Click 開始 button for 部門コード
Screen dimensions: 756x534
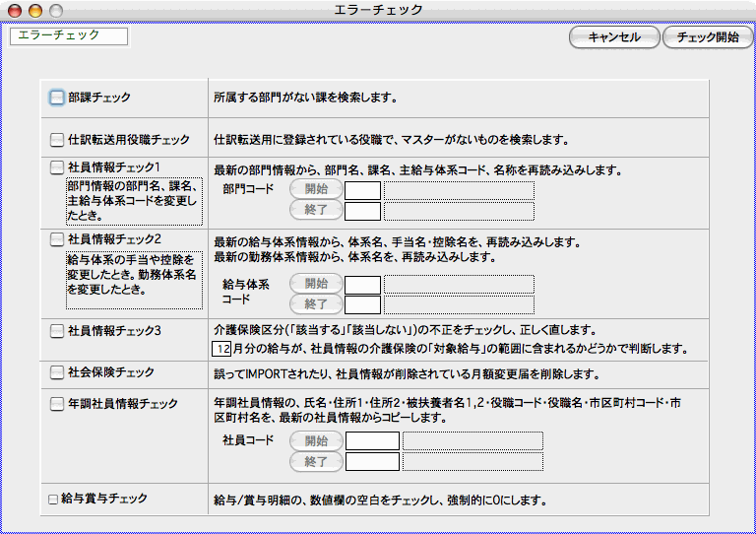(x=315, y=189)
